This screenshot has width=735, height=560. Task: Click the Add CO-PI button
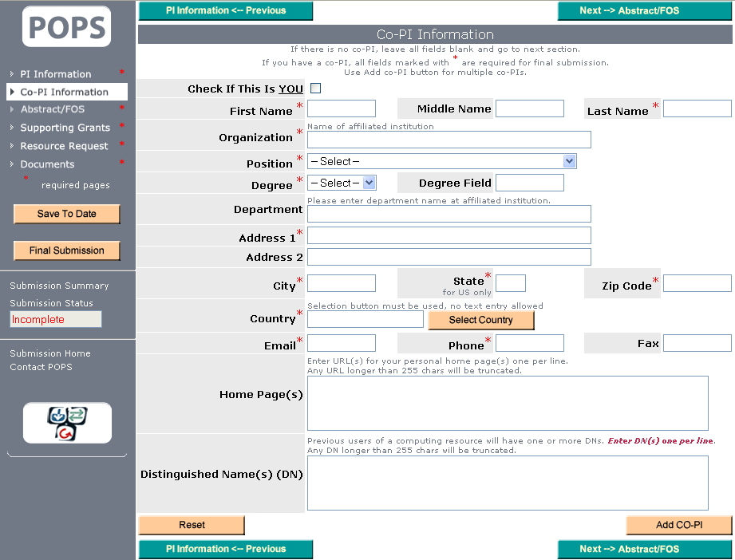(678, 525)
